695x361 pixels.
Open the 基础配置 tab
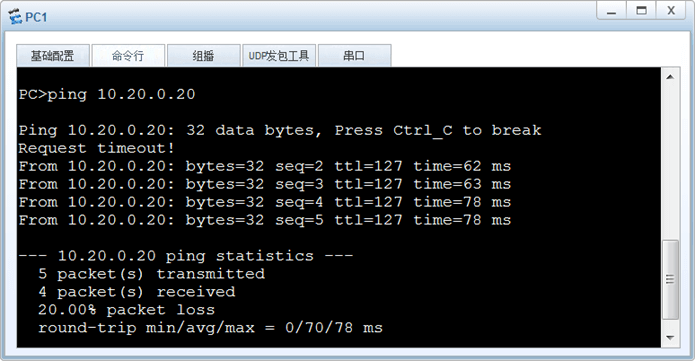pyautogui.click(x=53, y=56)
